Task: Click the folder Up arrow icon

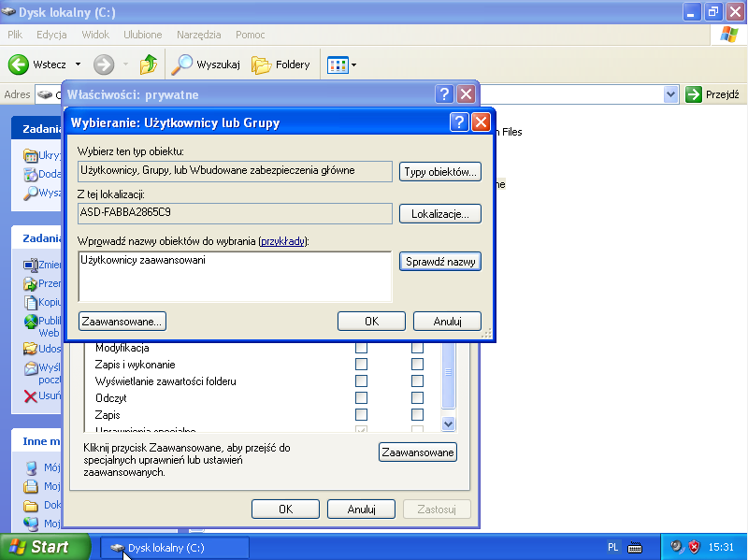Action: (148, 65)
